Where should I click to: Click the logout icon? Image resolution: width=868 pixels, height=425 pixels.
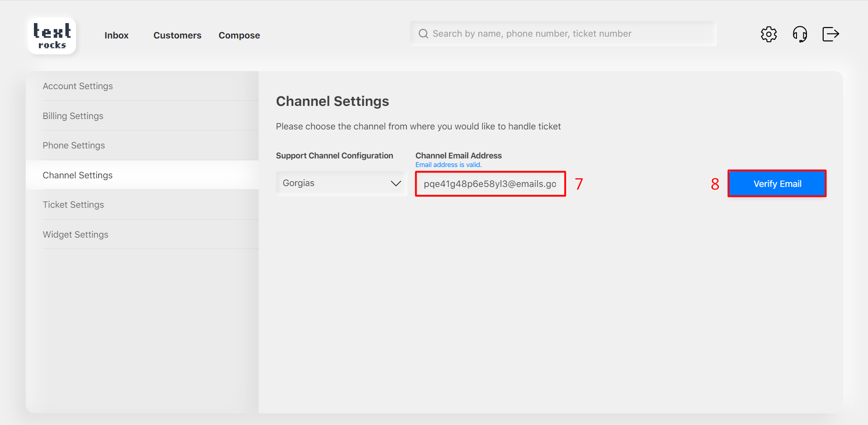830,34
